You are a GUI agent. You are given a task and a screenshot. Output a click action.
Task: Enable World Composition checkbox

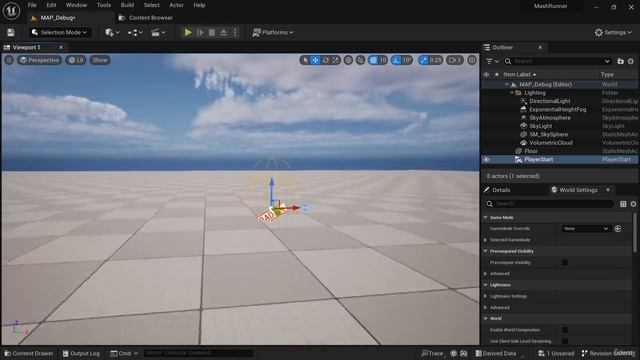pyautogui.click(x=564, y=330)
